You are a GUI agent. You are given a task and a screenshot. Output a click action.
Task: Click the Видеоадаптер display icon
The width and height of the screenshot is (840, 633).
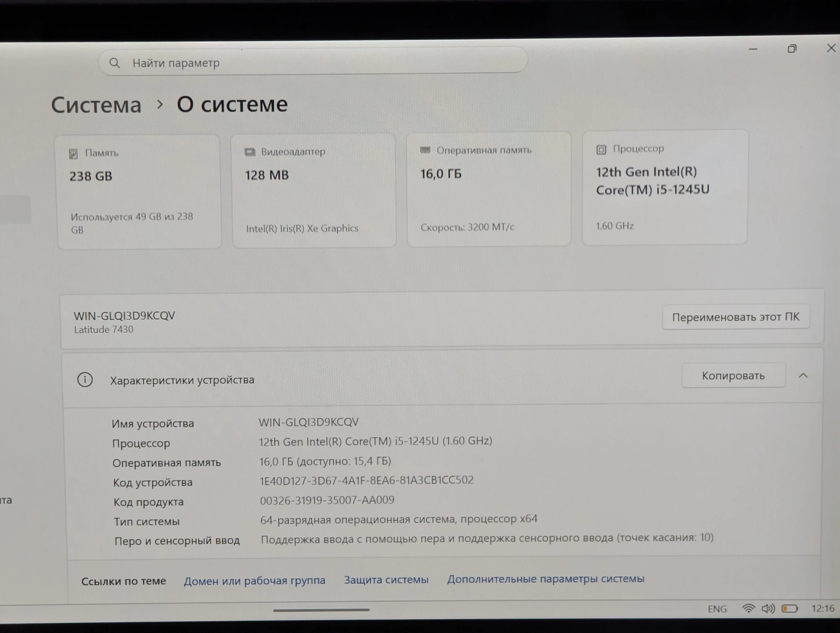click(x=250, y=152)
